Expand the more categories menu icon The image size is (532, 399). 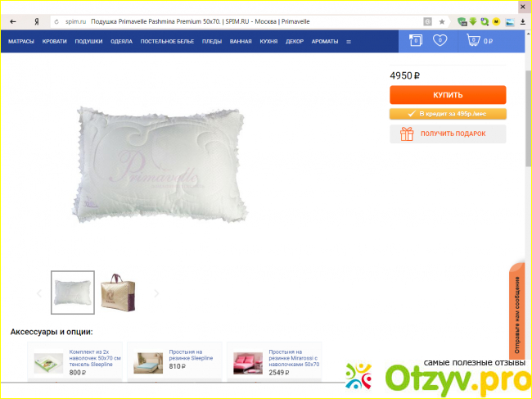click(349, 42)
